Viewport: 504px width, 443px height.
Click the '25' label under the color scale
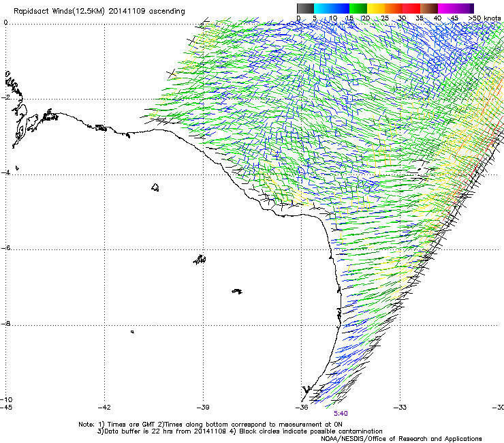pyautogui.click(x=385, y=18)
